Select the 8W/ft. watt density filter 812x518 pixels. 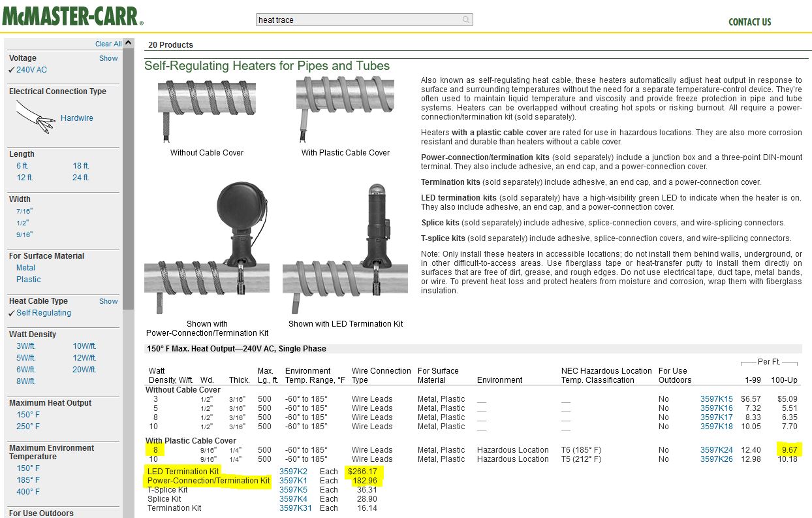[26, 381]
